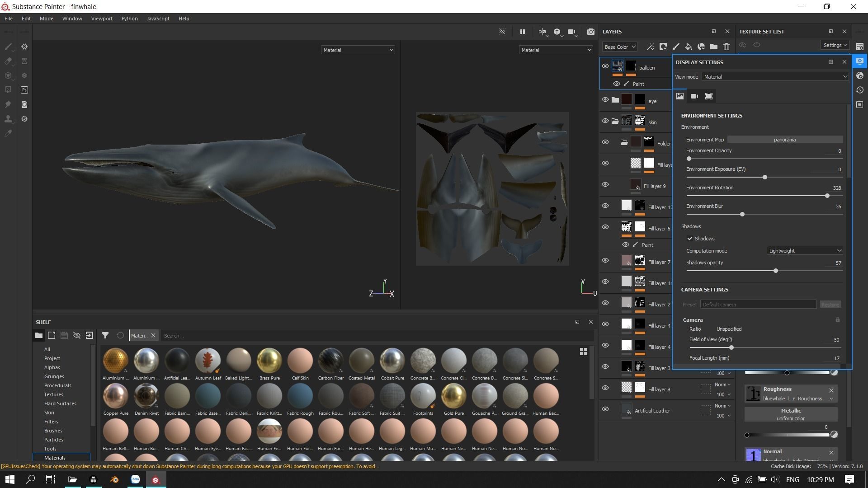Hide the balleen layer
The image size is (868, 488).
click(605, 66)
